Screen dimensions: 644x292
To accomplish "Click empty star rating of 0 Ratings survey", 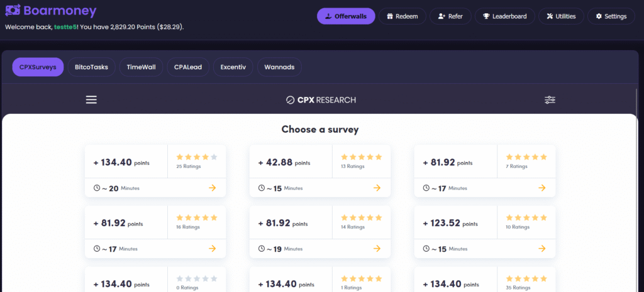I will 197,278.
